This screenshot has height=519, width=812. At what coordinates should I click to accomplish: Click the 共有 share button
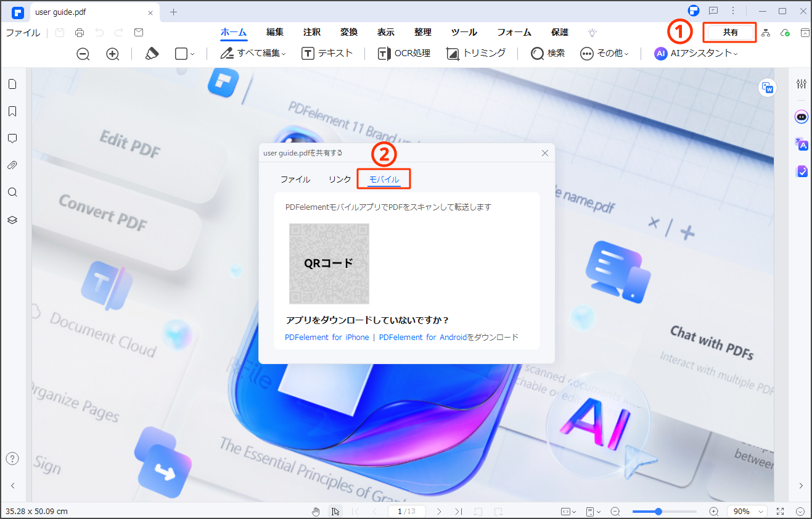731,32
